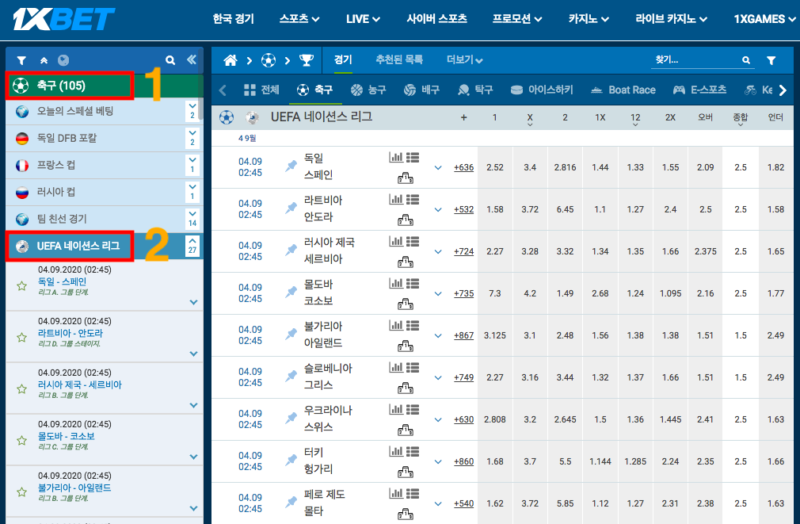This screenshot has height=524, width=800.
Task: Open the 더보기 dropdown
Action: pos(465,60)
